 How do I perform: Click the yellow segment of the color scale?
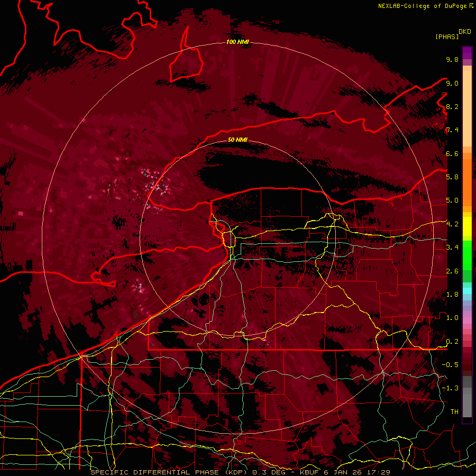[x=467, y=226]
